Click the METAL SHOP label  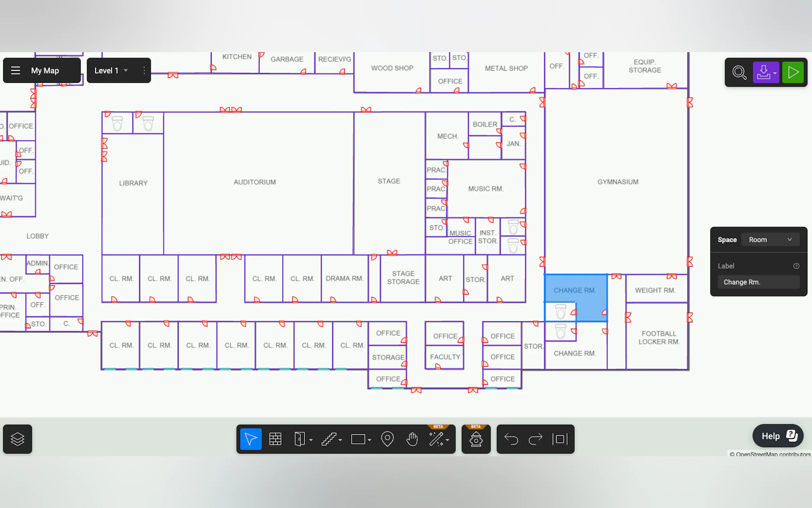tap(506, 68)
